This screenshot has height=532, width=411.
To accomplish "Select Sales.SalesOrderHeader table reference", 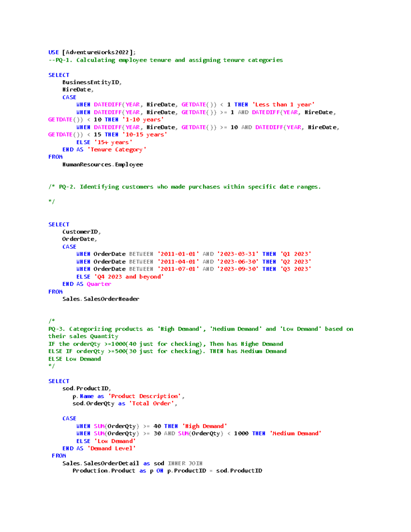I will click(x=101, y=299).
